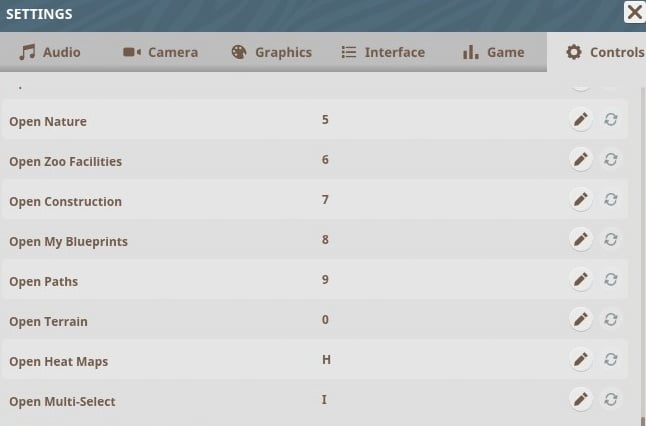Viewport: 646px width, 426px height.
Task: Reset the Open My Blueprints key
Action: click(x=611, y=240)
